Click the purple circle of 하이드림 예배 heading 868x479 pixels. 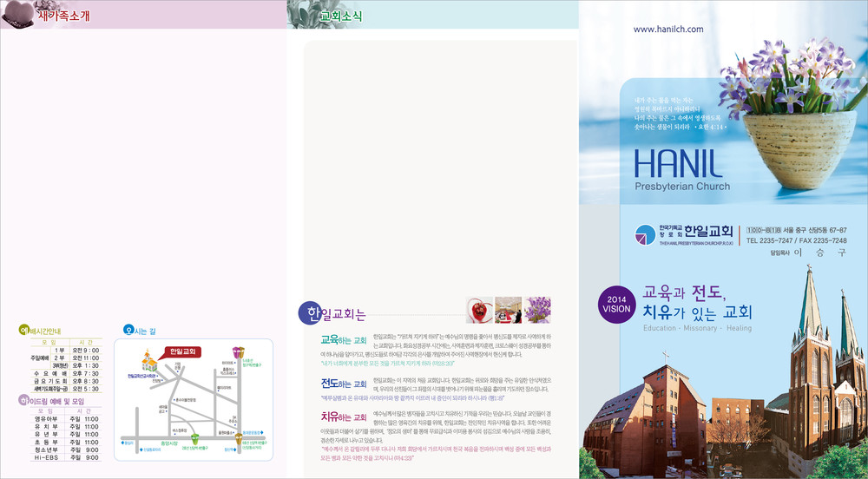[24, 401]
